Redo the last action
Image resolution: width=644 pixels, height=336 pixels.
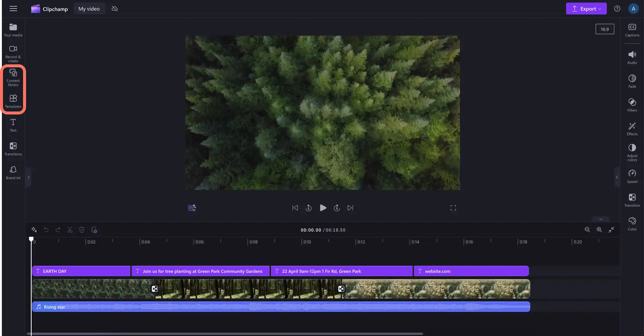click(x=58, y=230)
